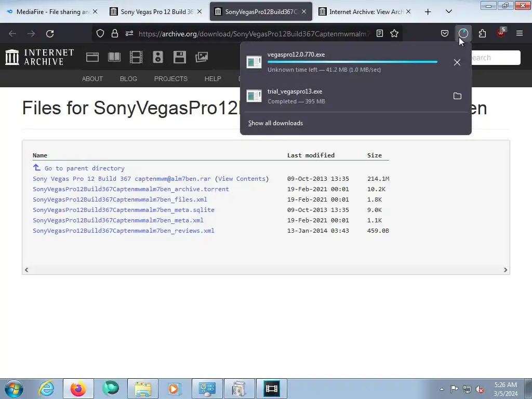Open the Windows Start menu

click(14, 389)
